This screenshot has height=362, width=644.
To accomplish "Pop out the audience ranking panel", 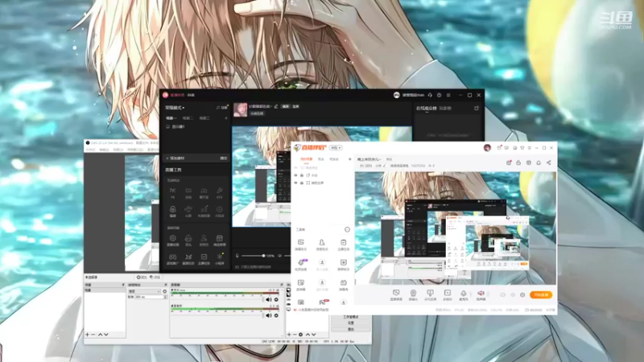I will (x=477, y=109).
